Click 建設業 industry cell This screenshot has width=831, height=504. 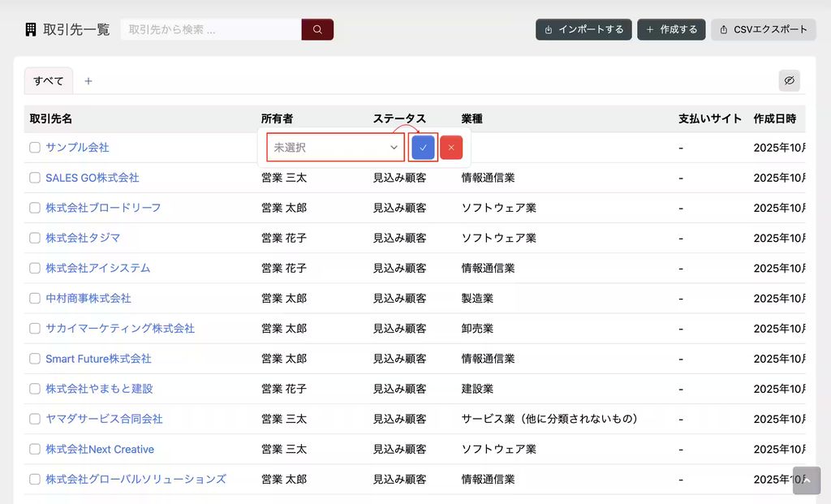click(477, 389)
